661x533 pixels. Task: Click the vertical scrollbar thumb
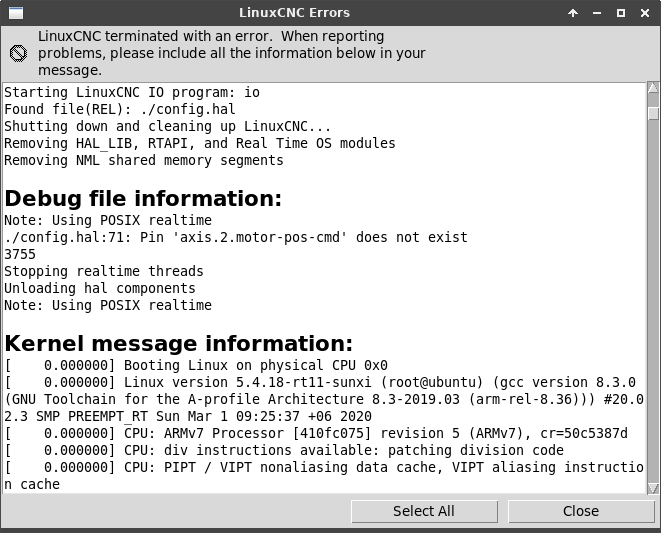653,113
